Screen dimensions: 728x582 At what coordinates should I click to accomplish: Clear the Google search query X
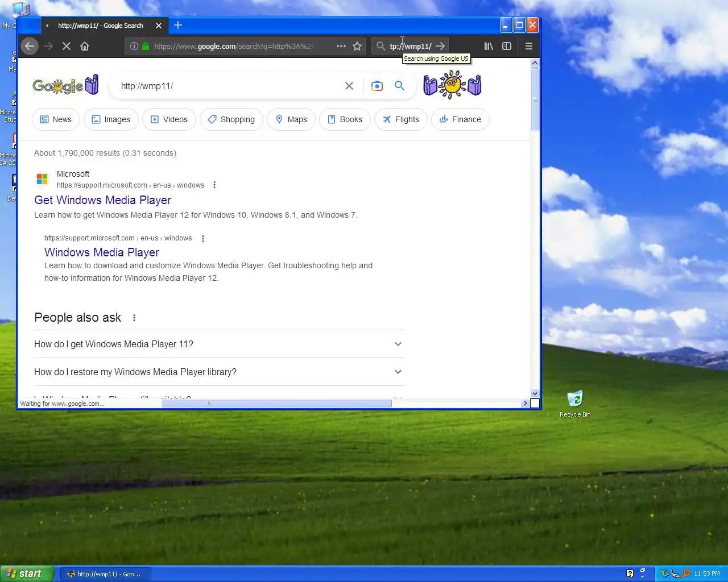pos(349,86)
